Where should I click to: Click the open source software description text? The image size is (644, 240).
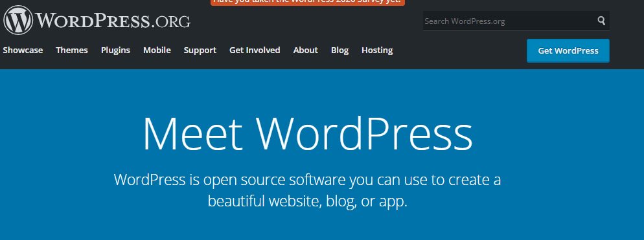[x=308, y=190]
